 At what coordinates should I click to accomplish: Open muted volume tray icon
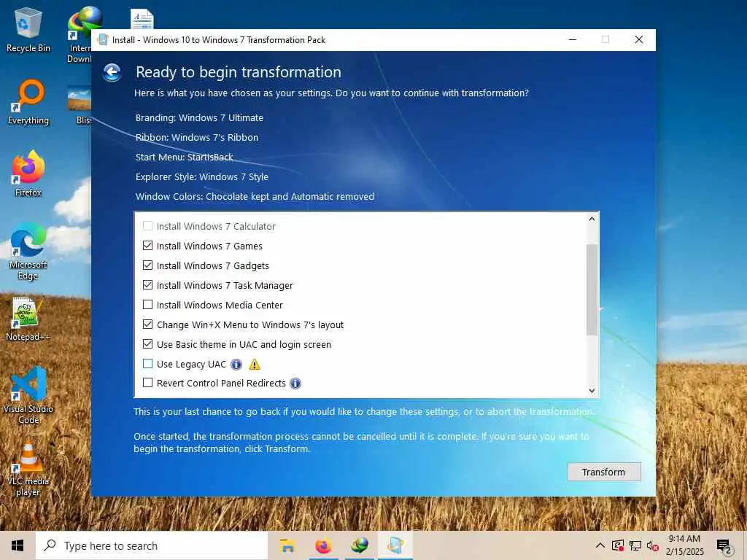(653, 545)
